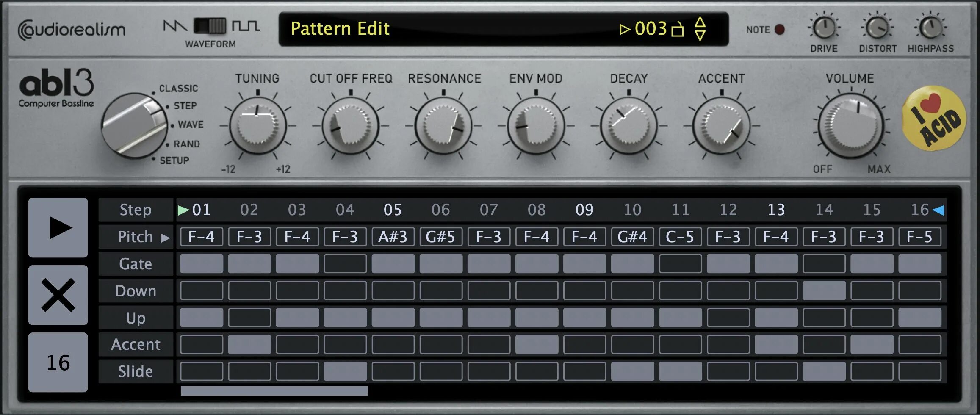Click the Accent row label
980x415 pixels.
point(136,345)
